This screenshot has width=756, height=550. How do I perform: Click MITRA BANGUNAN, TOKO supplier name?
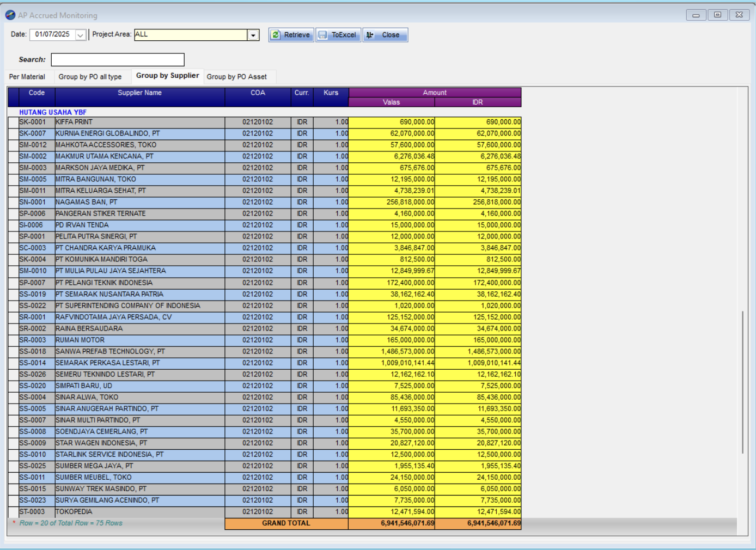(96, 179)
